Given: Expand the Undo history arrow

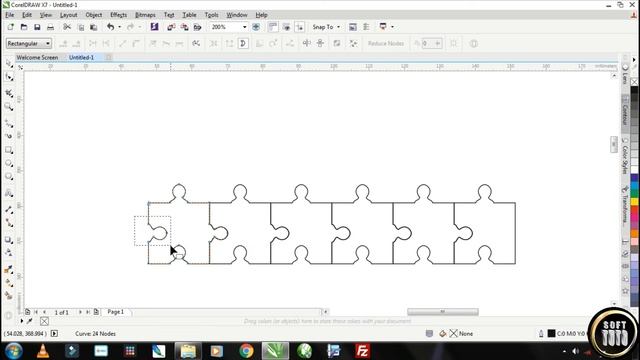Looking at the screenshot, I should tap(119, 27).
